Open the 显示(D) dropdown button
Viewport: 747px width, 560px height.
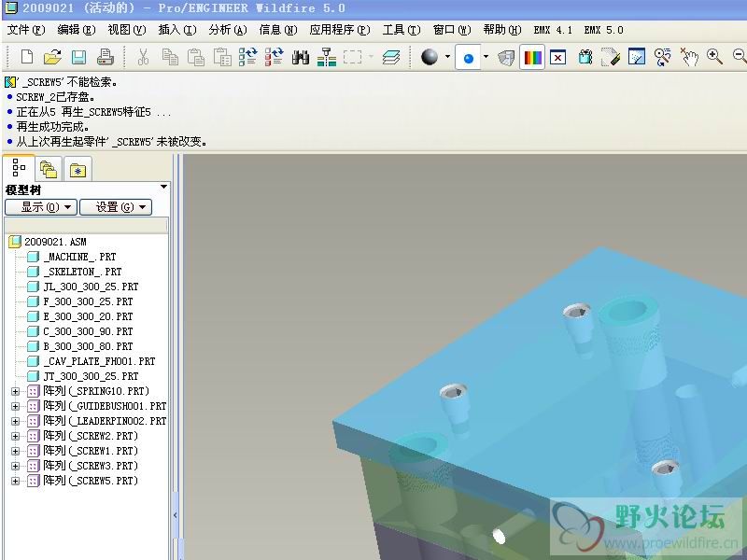tap(40, 207)
